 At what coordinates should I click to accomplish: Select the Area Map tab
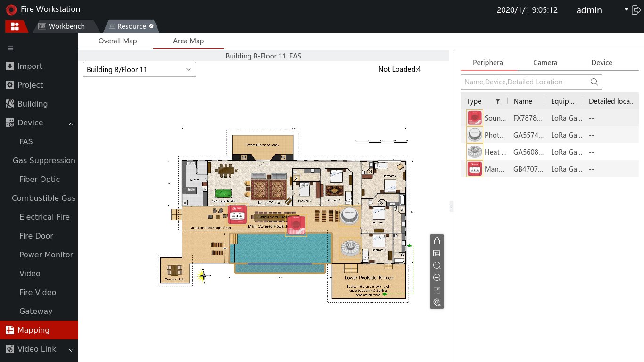pos(189,41)
